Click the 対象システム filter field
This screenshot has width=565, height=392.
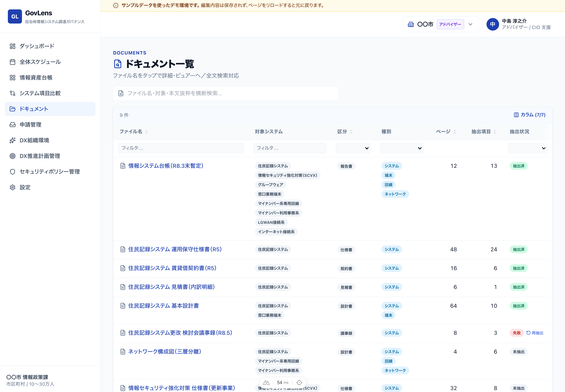pyautogui.click(x=290, y=148)
